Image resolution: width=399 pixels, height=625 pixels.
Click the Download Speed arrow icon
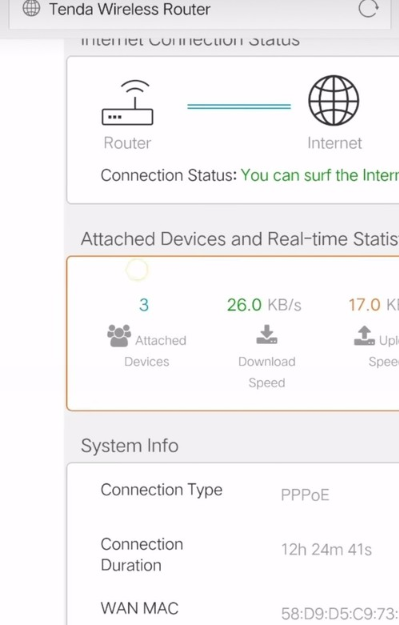click(267, 334)
